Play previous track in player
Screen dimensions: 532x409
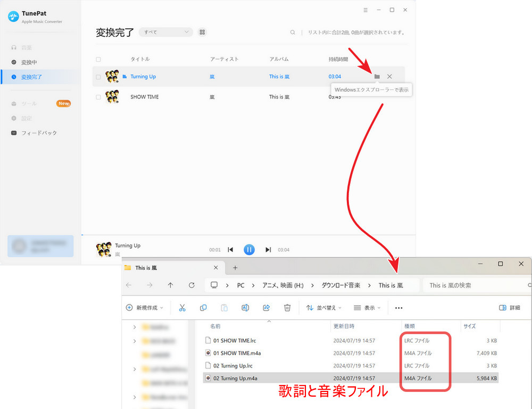(230, 250)
